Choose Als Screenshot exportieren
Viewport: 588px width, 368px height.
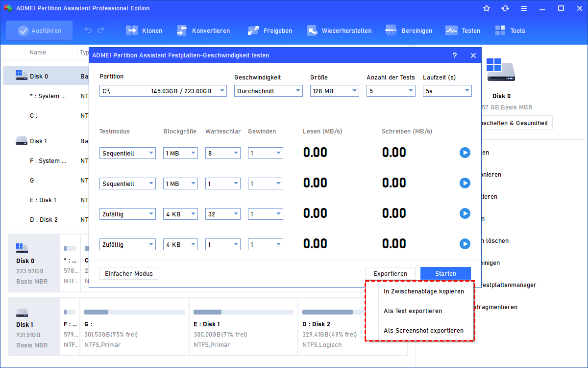423,331
